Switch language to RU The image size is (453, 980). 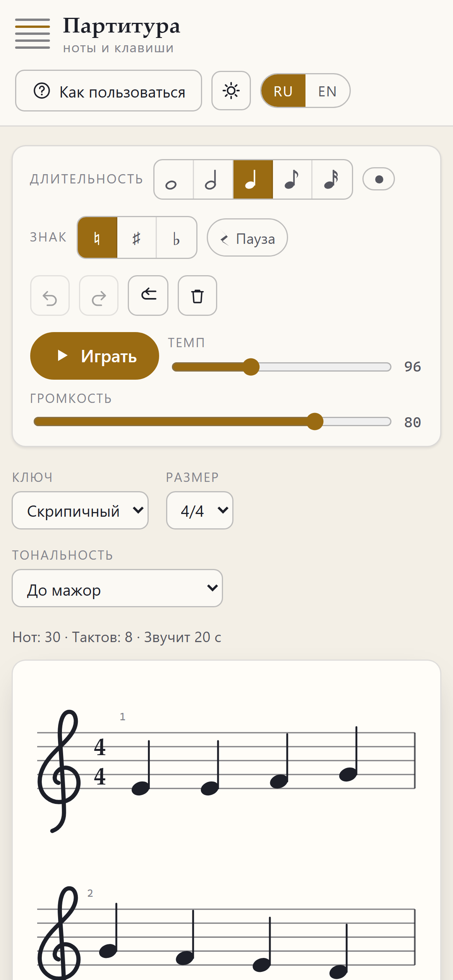(283, 91)
